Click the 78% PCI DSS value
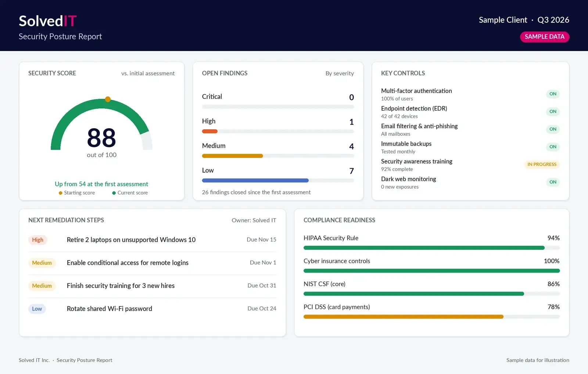588x374 pixels. coord(553,307)
